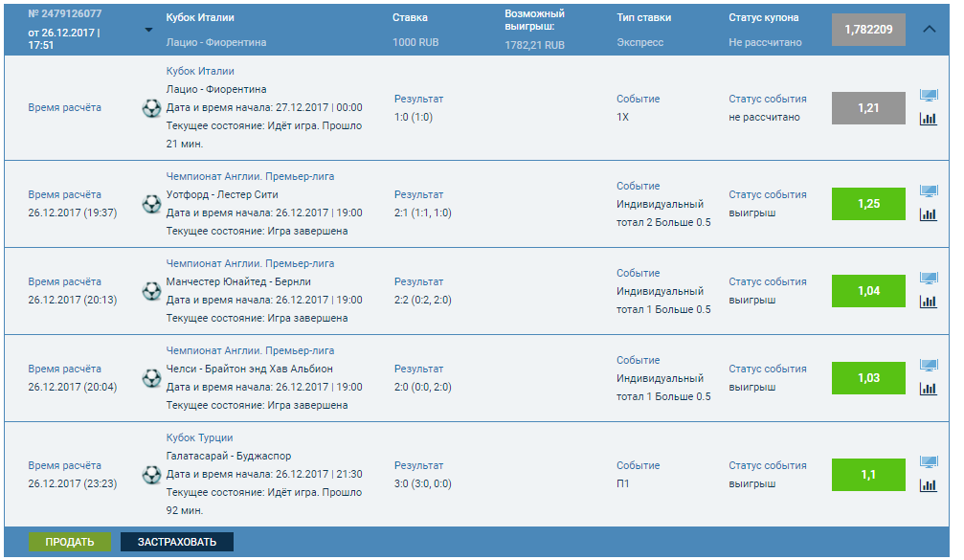
Task: Click header subtitle Лацио - Фиорентина
Action: click(216, 42)
